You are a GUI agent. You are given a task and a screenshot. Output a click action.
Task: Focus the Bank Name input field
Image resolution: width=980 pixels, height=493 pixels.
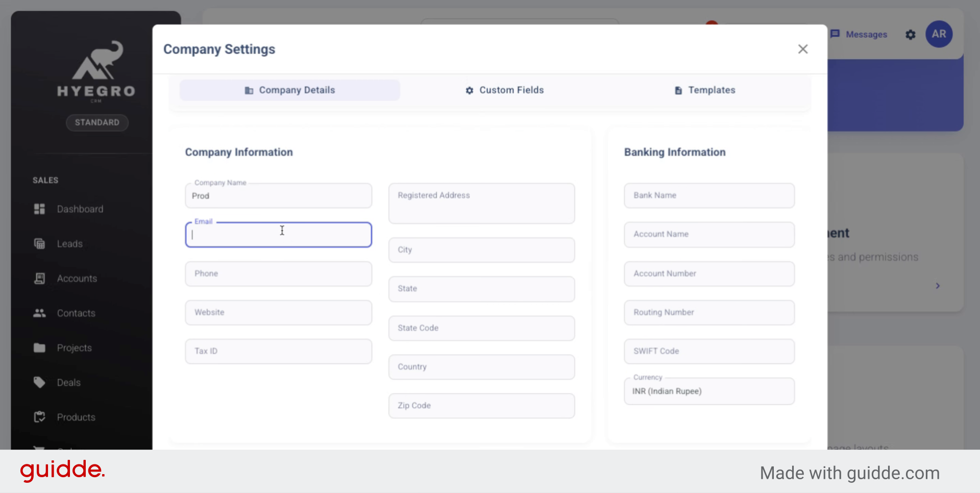point(708,195)
